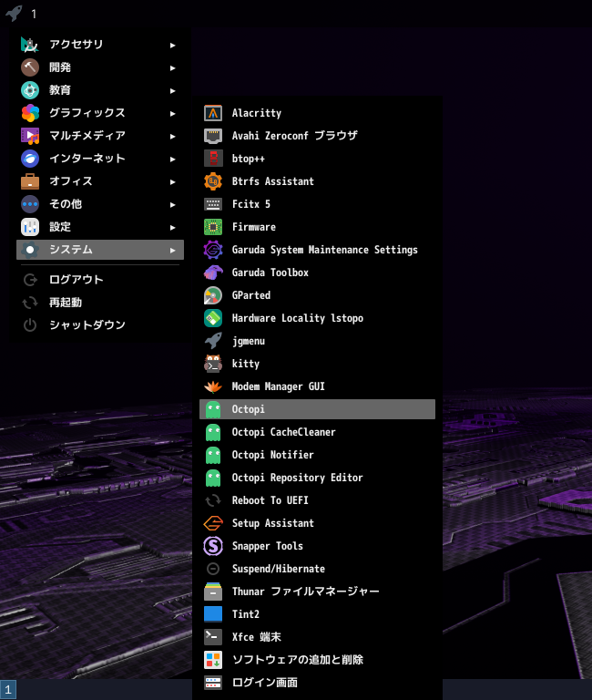Open the オフィス briefcase category
This screenshot has width=592, height=700.
[100, 180]
